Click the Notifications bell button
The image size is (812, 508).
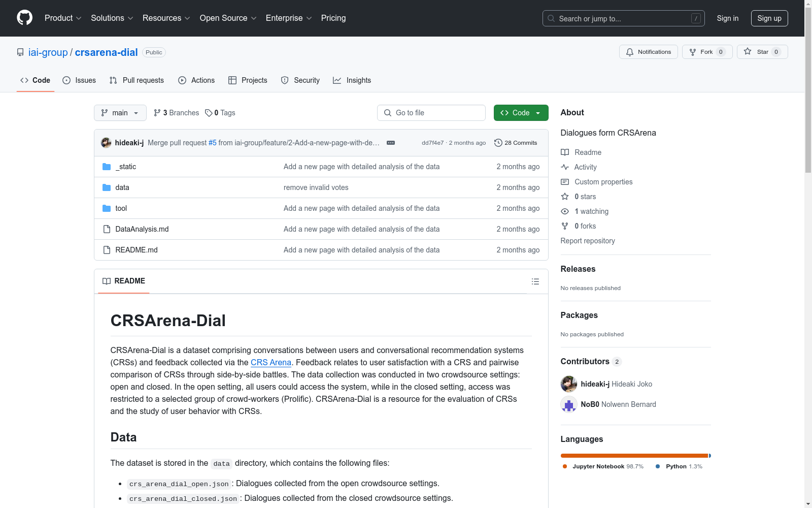[649, 52]
